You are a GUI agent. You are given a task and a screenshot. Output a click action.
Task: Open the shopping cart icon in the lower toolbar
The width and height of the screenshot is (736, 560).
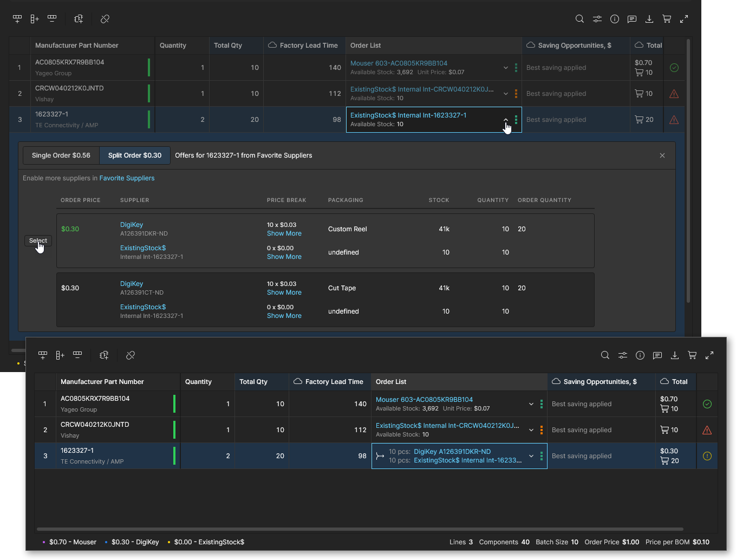(692, 355)
